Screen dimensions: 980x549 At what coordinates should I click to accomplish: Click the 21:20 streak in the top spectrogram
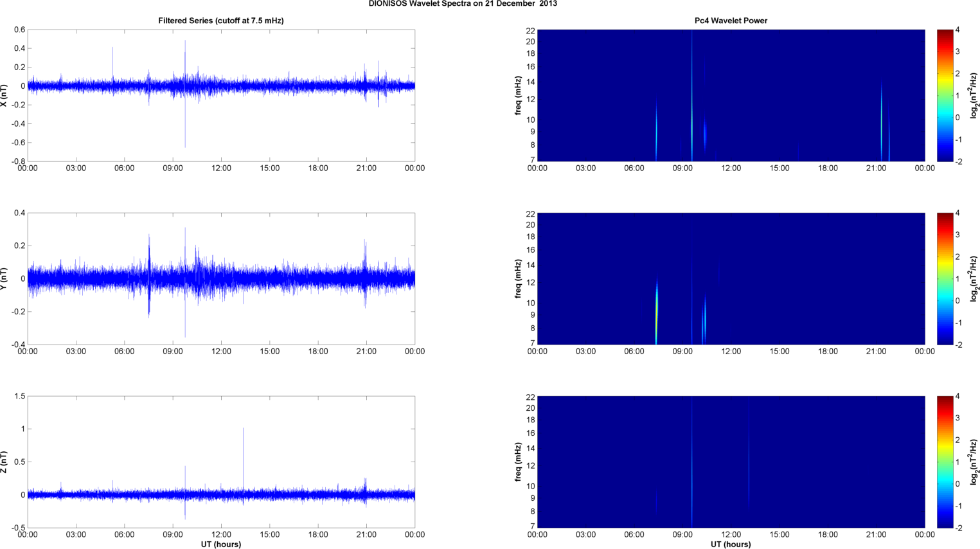click(882, 122)
